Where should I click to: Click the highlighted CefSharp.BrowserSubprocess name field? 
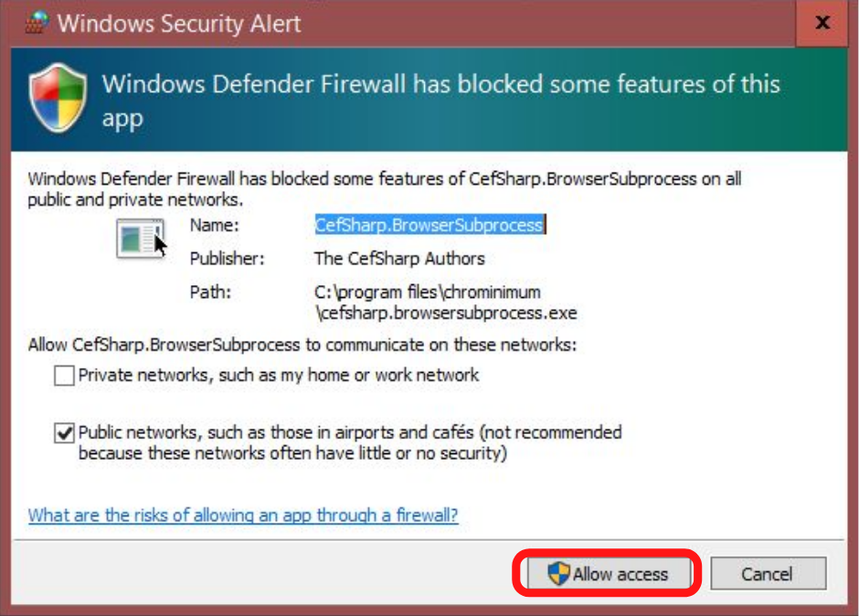coord(429,225)
